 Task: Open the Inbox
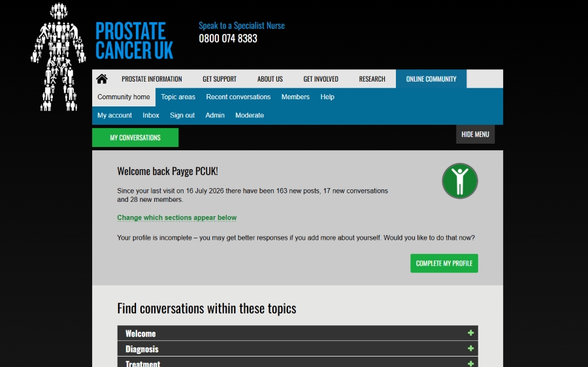tap(151, 116)
